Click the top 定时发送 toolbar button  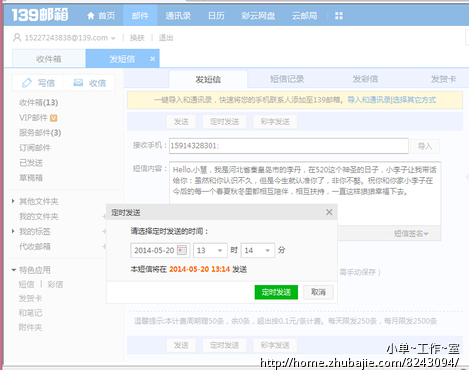click(224, 122)
